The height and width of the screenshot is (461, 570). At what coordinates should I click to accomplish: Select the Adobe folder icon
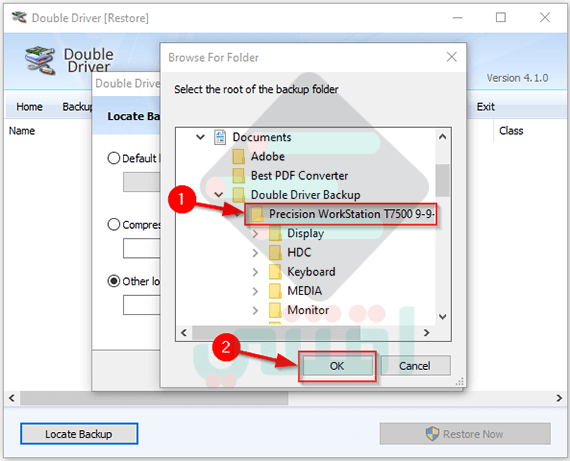(238, 157)
